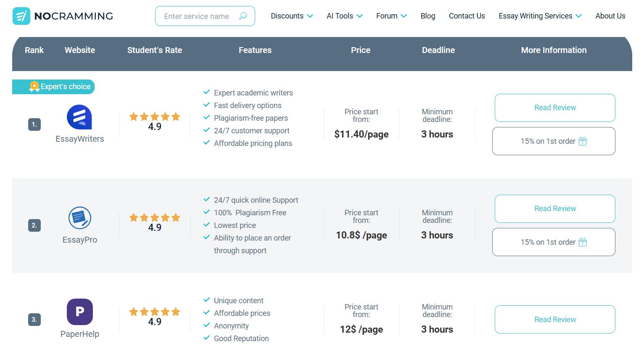Click EssayWriters star rating
The width and height of the screenshot is (644, 352).
(155, 116)
